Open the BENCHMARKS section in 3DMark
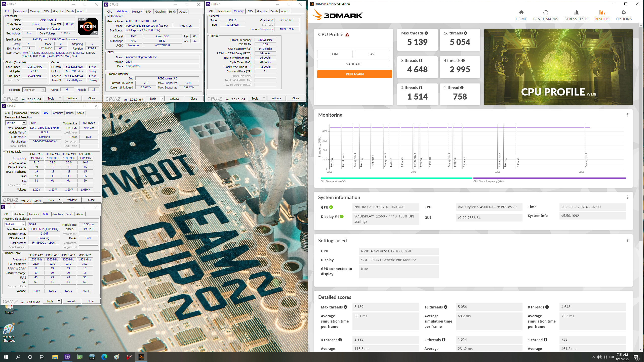This screenshot has width=644, height=362. 546,15
